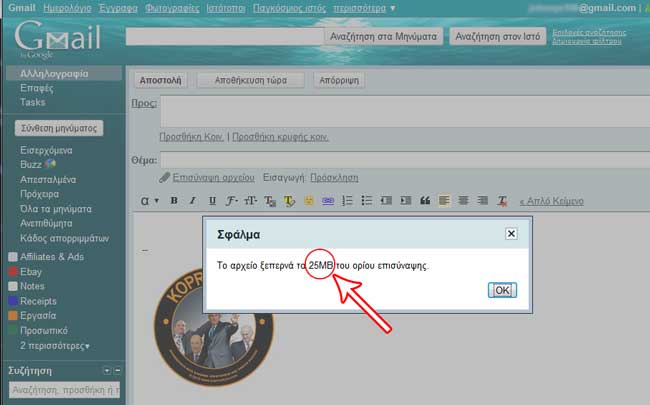Click the red Ebay label color box
650x405 pixels.
[12, 272]
